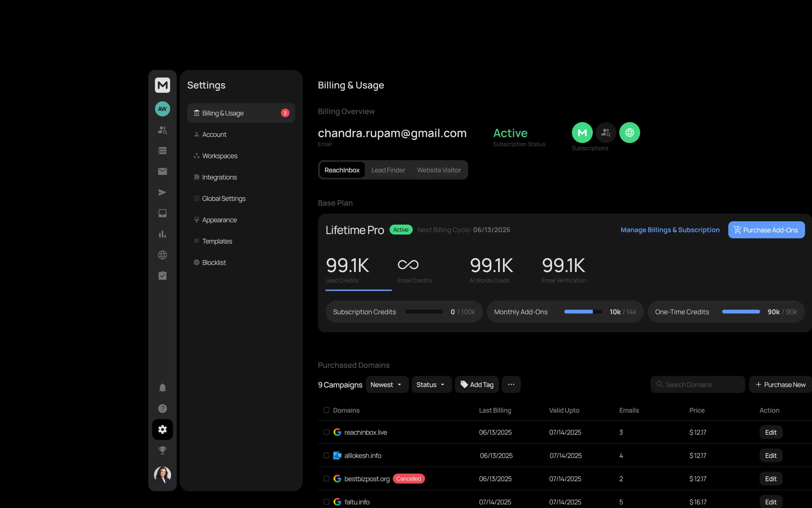Open the Status filter dropdown
This screenshot has height=508, width=812.
coord(432,384)
